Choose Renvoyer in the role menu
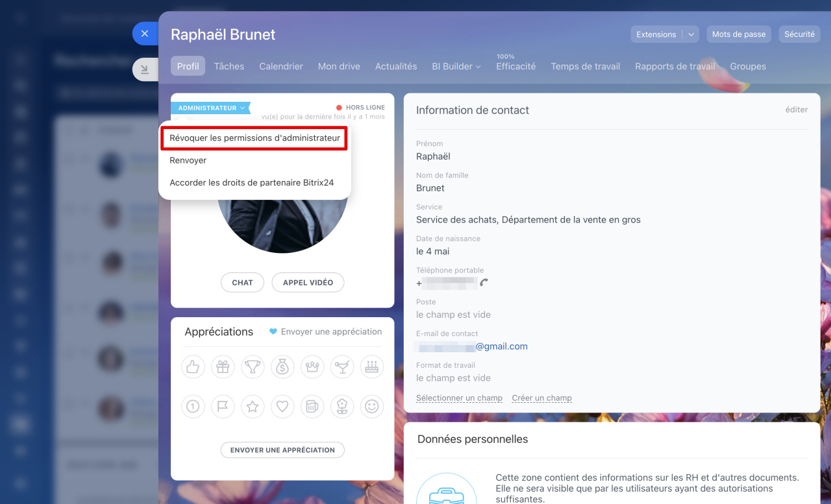This screenshot has width=831, height=504. [x=188, y=160]
